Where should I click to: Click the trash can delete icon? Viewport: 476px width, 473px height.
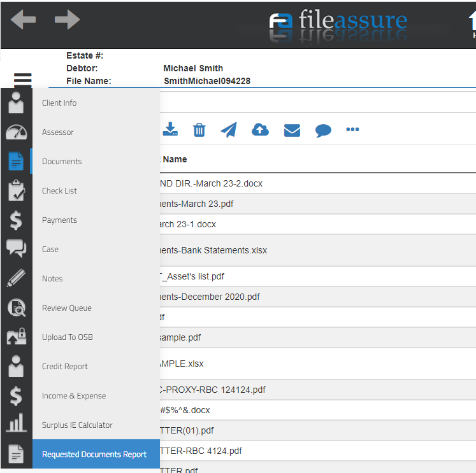pyautogui.click(x=199, y=130)
